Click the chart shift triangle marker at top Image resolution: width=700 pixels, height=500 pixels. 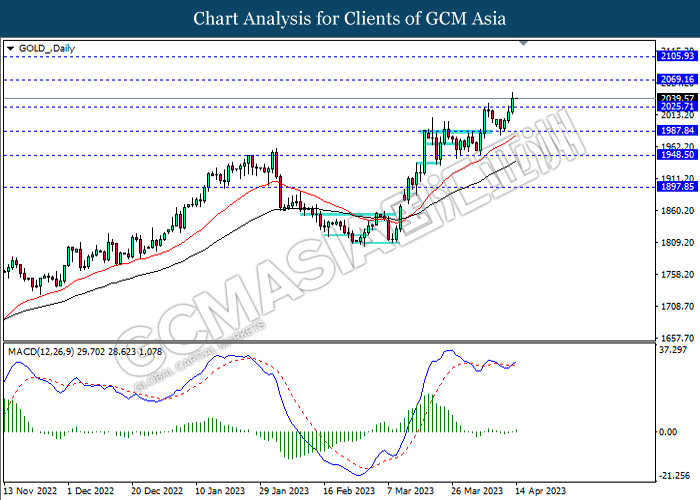click(x=524, y=43)
